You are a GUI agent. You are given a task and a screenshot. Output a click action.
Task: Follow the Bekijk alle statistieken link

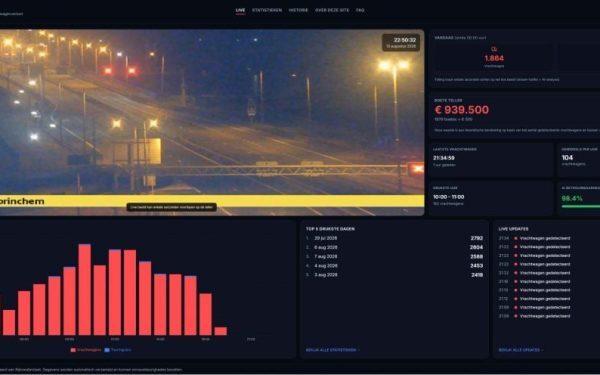pos(333,350)
